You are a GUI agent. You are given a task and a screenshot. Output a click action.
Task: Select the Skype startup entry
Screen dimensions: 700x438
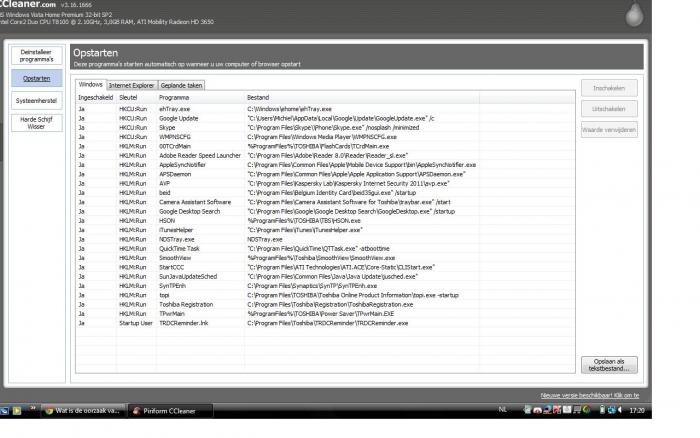pyautogui.click(x=325, y=128)
